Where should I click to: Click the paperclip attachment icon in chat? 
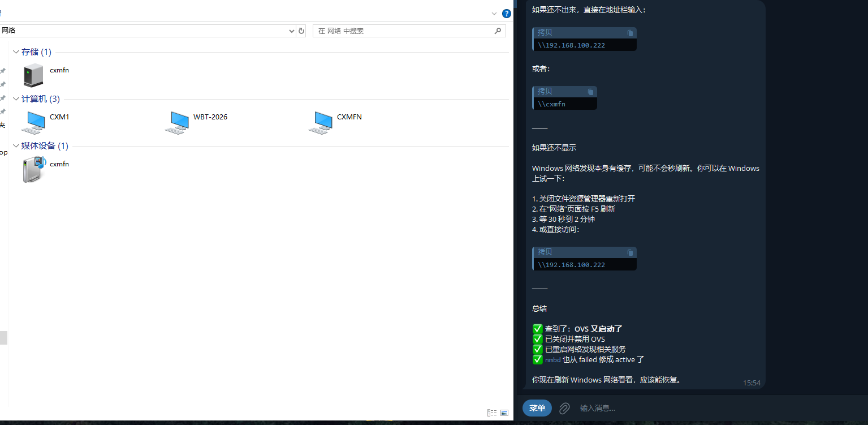coord(564,408)
